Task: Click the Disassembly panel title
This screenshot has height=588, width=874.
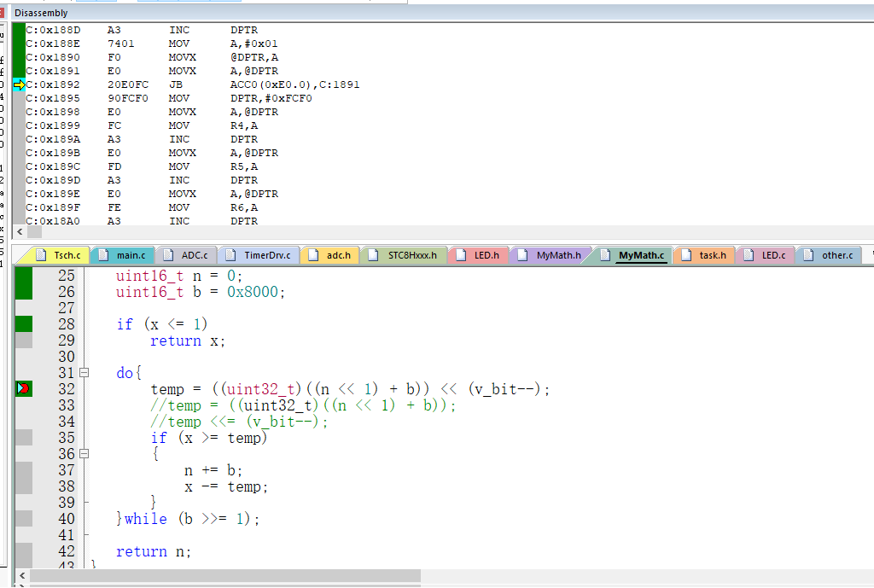Action: [x=41, y=13]
